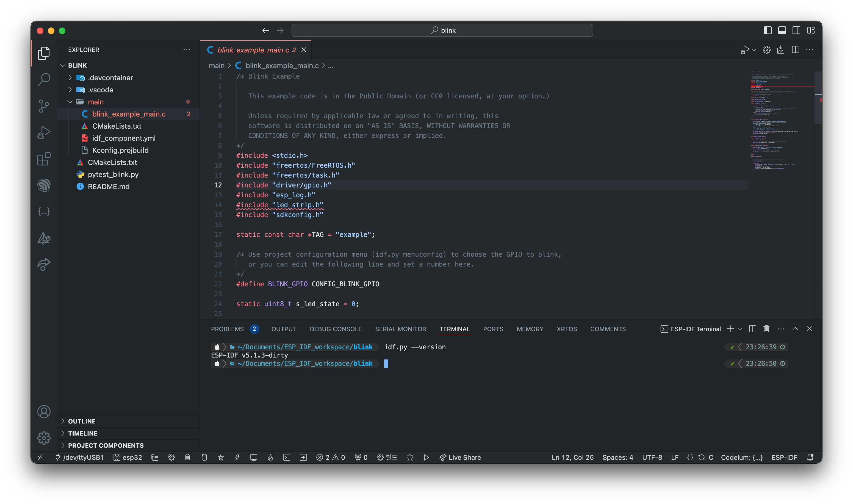Viewport: 853px width, 504px height.
Task: Switch to the OUTPUT tab
Action: coord(284,329)
